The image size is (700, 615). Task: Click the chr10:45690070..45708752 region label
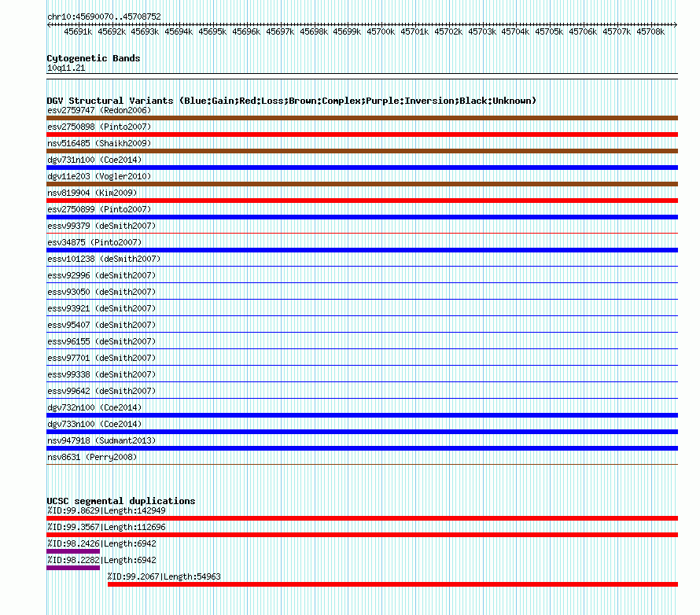pyautogui.click(x=104, y=17)
